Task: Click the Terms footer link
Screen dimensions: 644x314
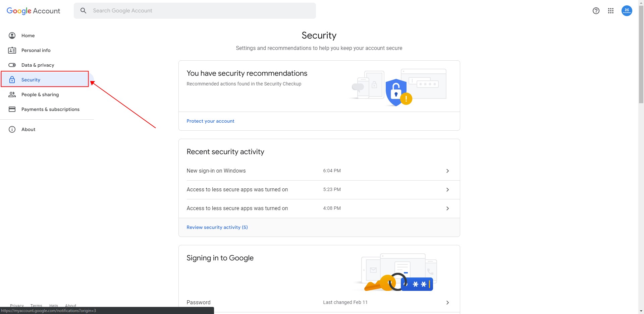Action: click(36, 306)
